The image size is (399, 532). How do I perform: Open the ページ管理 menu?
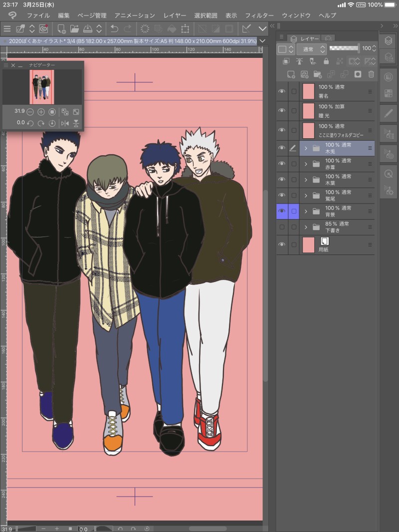point(92,15)
